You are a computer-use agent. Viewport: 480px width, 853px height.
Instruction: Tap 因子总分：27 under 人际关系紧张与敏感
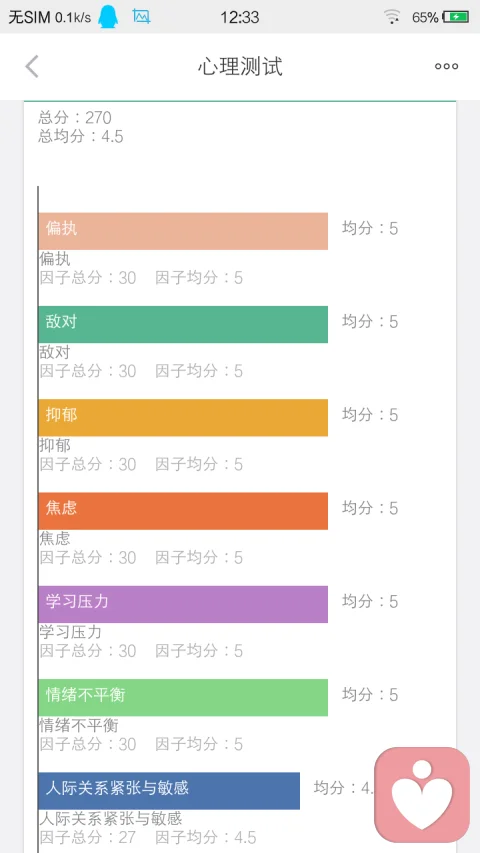[88, 837]
